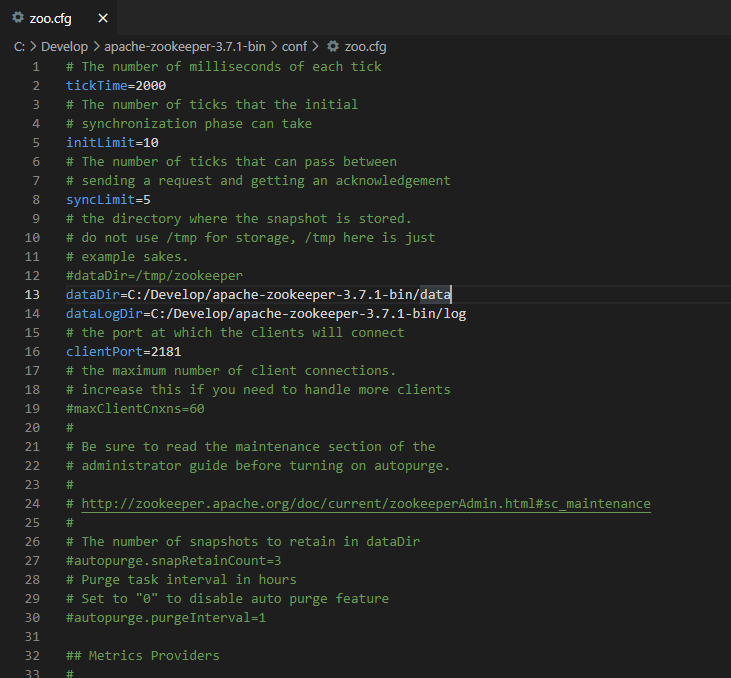The width and height of the screenshot is (731, 678).
Task: Click line number 13 in gutter
Action: [x=32, y=295]
